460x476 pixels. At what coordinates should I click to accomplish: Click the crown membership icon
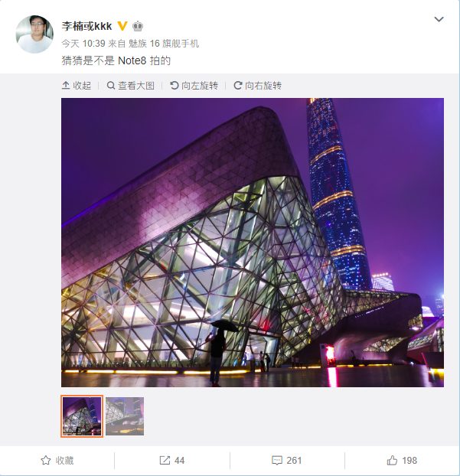(138, 27)
